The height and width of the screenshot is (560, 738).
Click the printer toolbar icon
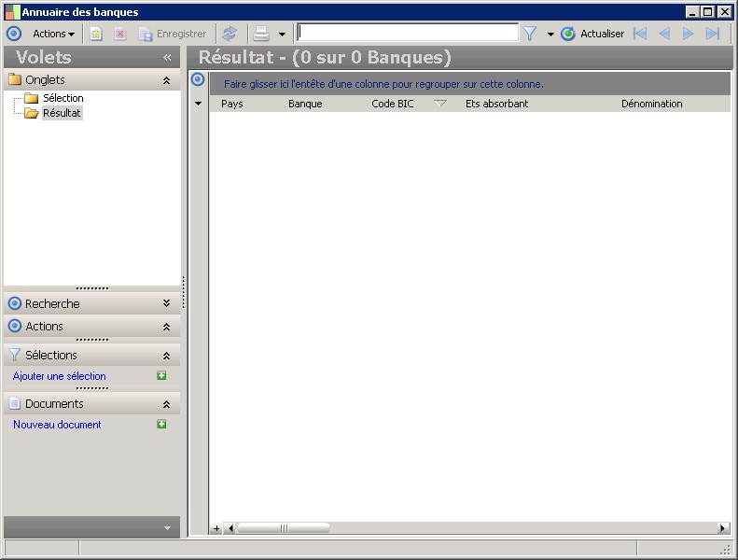(x=261, y=34)
